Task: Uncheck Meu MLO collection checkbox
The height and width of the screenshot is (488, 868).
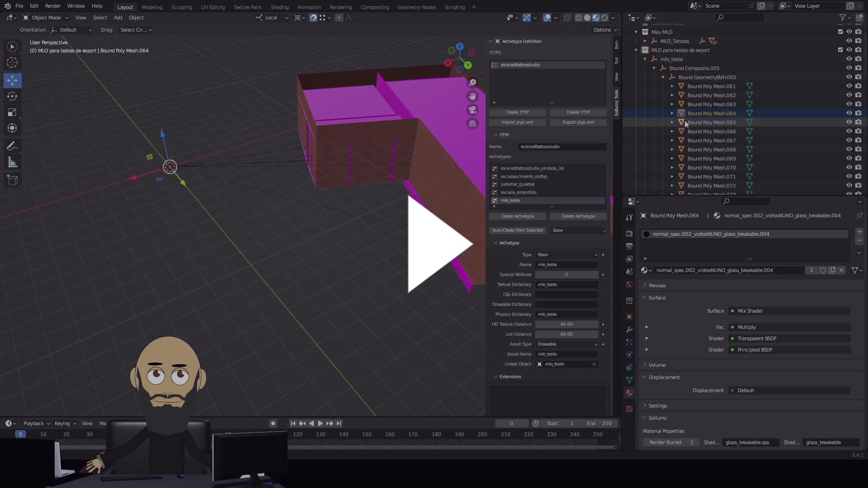Action: click(x=840, y=32)
